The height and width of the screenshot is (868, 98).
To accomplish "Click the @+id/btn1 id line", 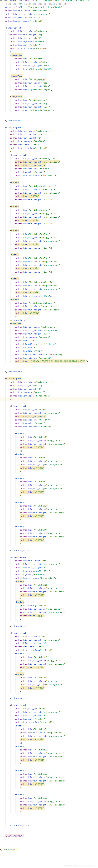I will pos(34,437).
